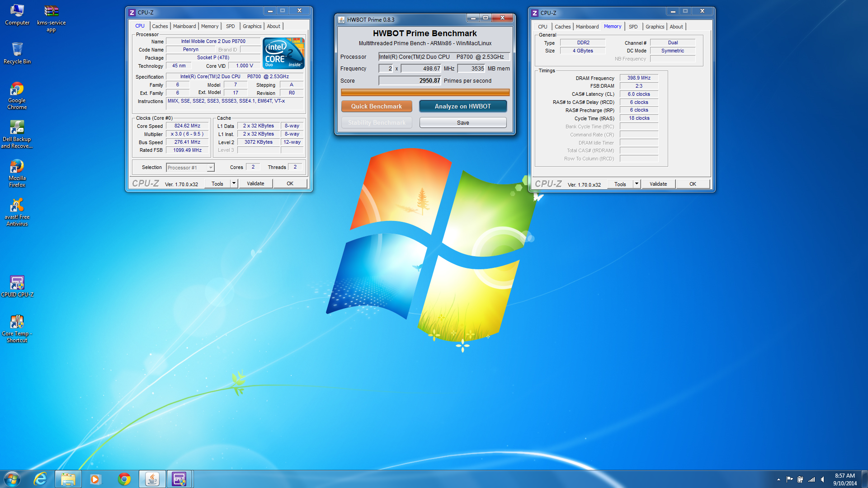Open Core Temp shortcut icon

[x=17, y=328]
